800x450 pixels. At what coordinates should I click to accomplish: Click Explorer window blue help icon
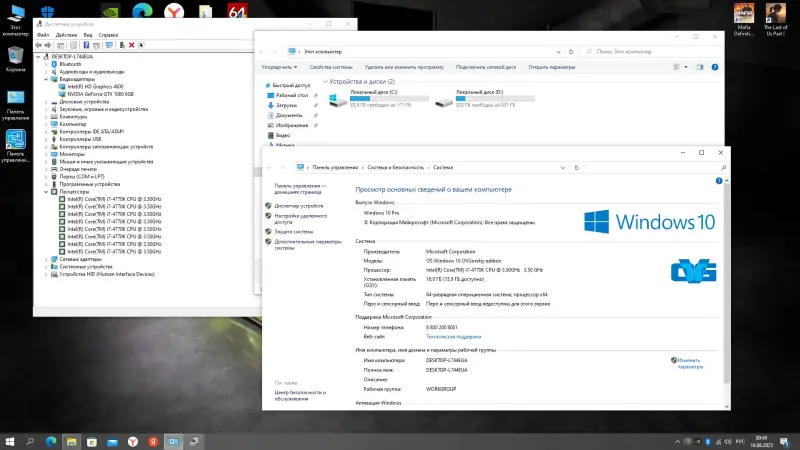715,67
